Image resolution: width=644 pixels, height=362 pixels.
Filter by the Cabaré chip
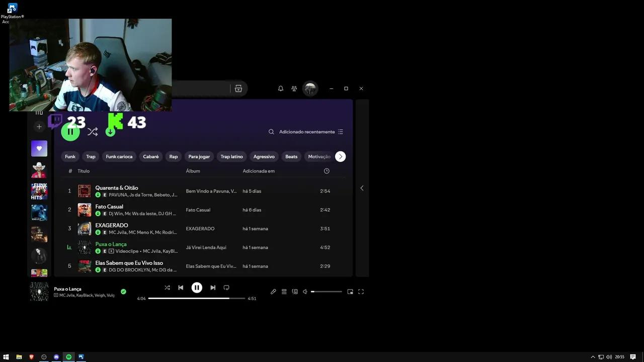[151, 156]
